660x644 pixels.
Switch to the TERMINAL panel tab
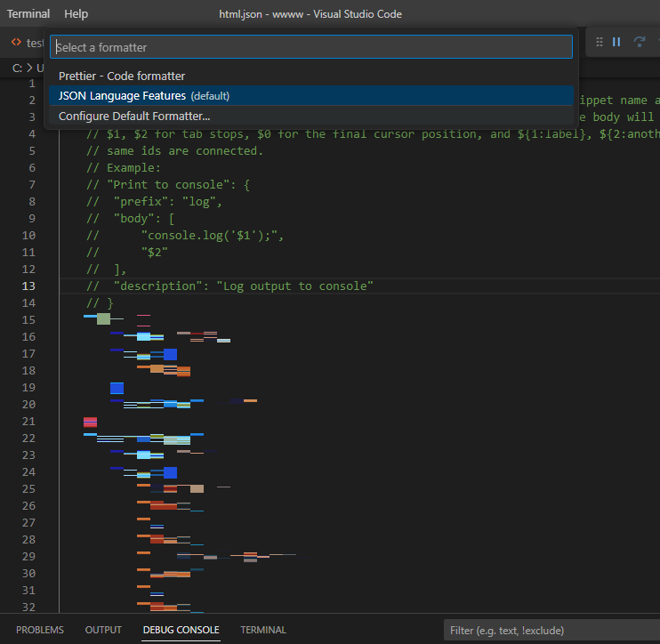263,630
